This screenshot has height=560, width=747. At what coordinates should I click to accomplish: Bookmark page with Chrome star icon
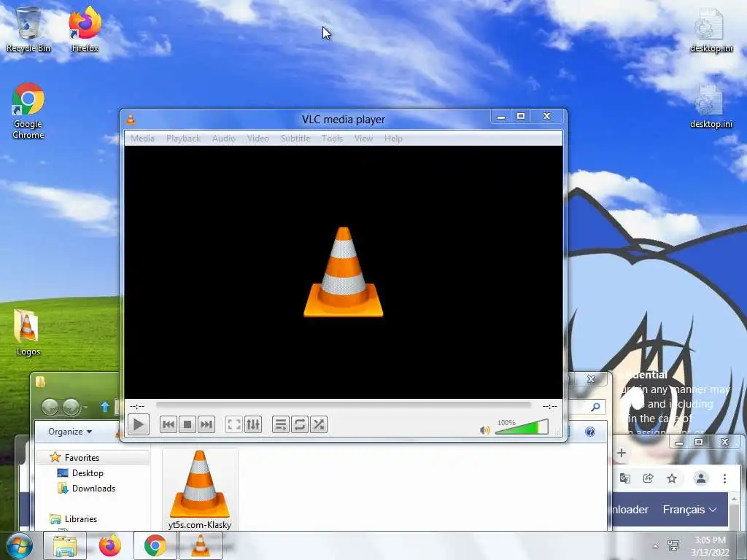pos(672,478)
